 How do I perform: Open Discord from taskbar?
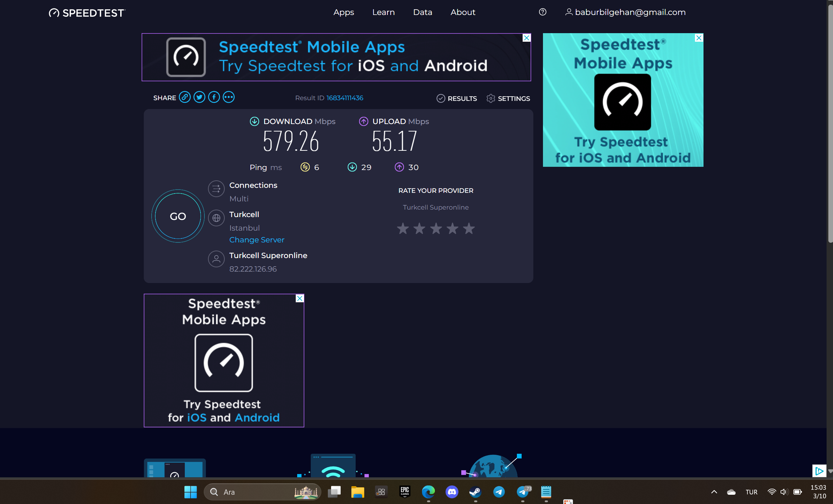(x=452, y=492)
